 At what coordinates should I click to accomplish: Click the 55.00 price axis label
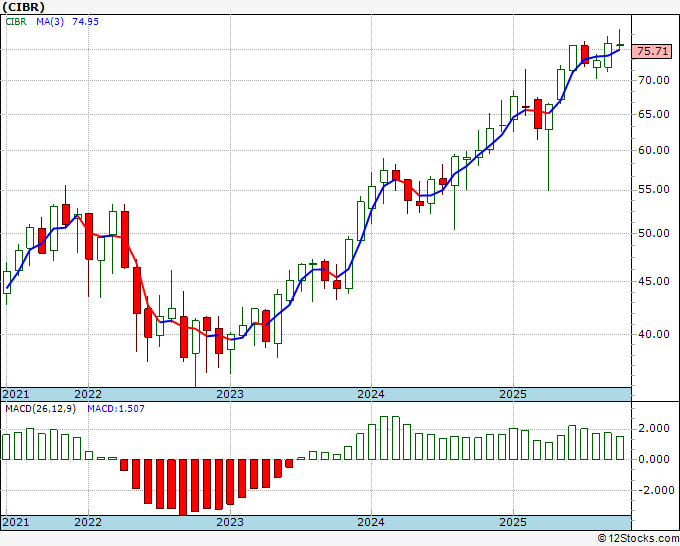[x=654, y=190]
